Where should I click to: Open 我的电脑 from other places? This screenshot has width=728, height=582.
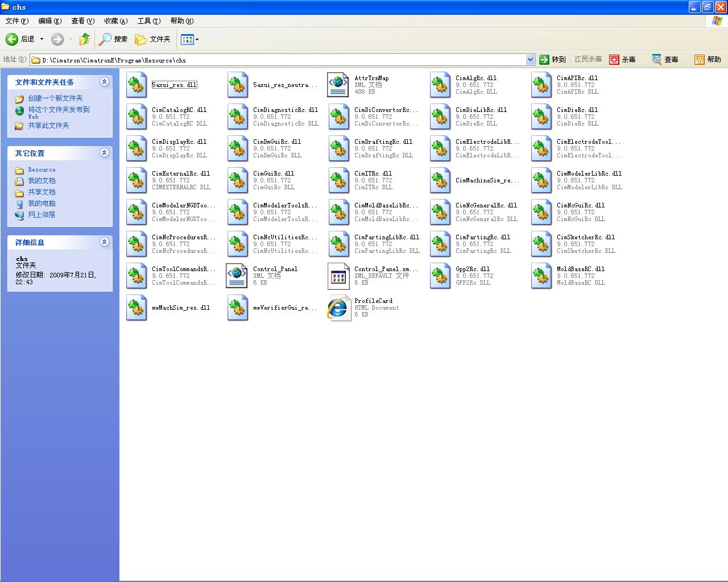42,203
